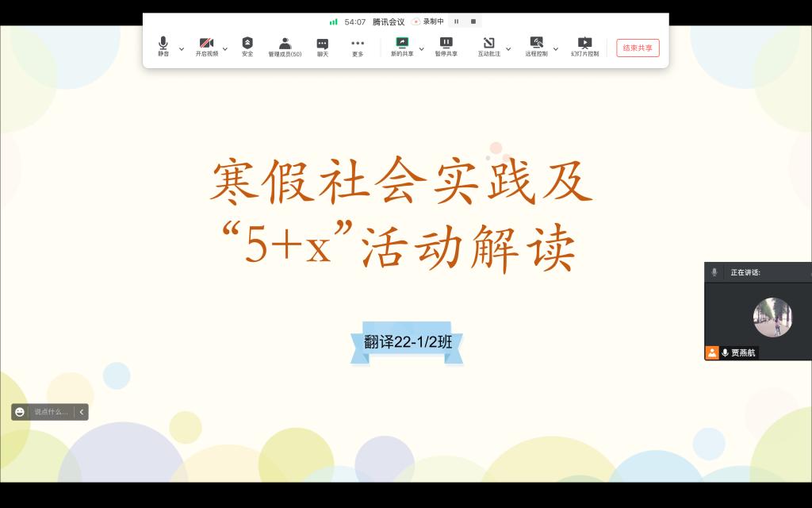Stop the recording with the square button
The width and height of the screenshot is (812, 508).
[x=473, y=21]
